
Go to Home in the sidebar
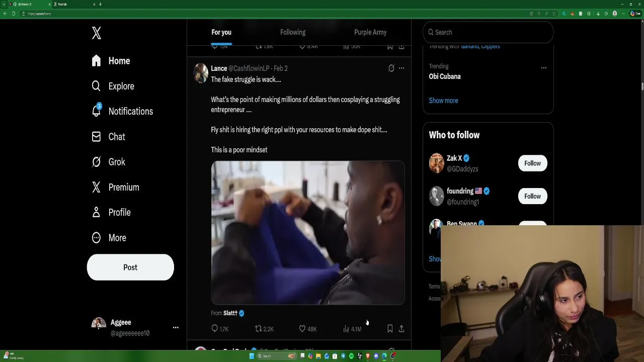111,61
